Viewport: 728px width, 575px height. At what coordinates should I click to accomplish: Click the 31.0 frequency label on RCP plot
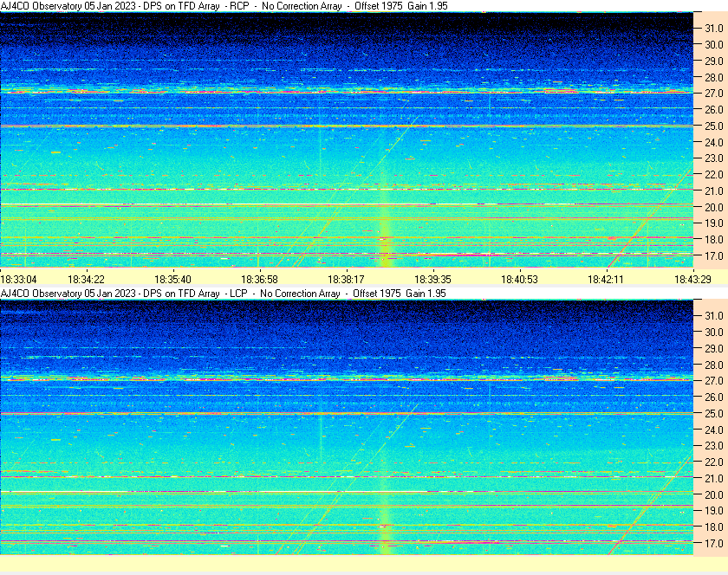tap(714, 29)
